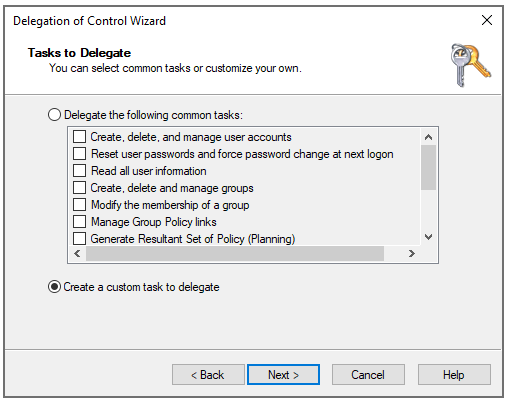Click the horizontal scrollbar thumb under task list
509x403 pixels.
point(235,254)
